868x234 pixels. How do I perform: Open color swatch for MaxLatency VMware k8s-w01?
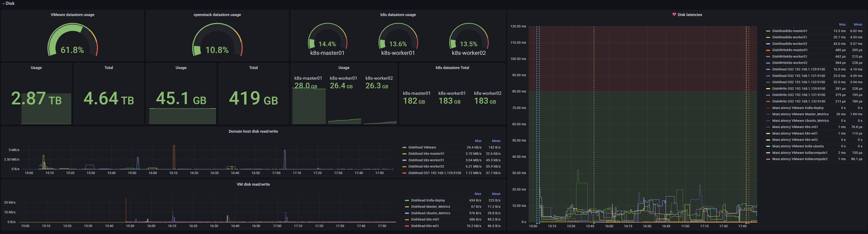(768, 133)
